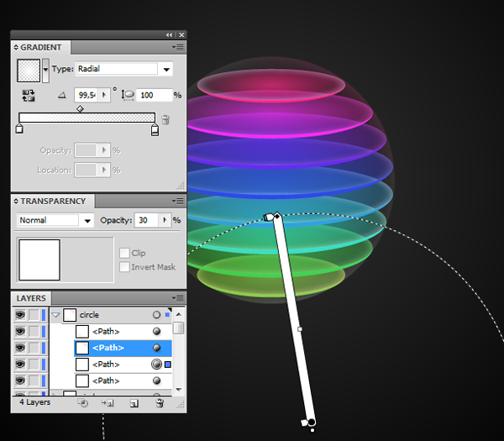
Task: Select the first Path row in Layers
Action: pos(123,332)
